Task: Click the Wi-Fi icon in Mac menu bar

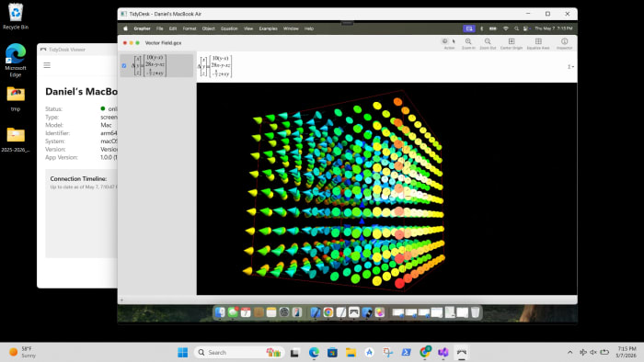Action: click(506, 28)
